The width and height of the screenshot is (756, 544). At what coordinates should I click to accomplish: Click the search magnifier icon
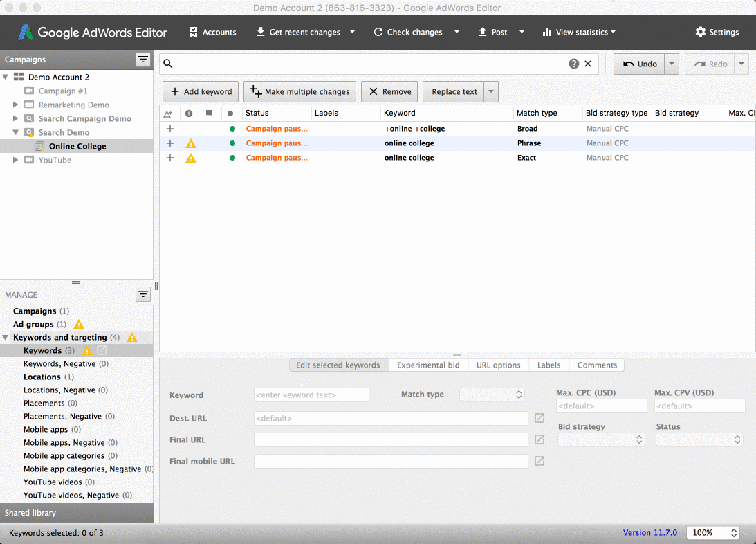click(168, 64)
